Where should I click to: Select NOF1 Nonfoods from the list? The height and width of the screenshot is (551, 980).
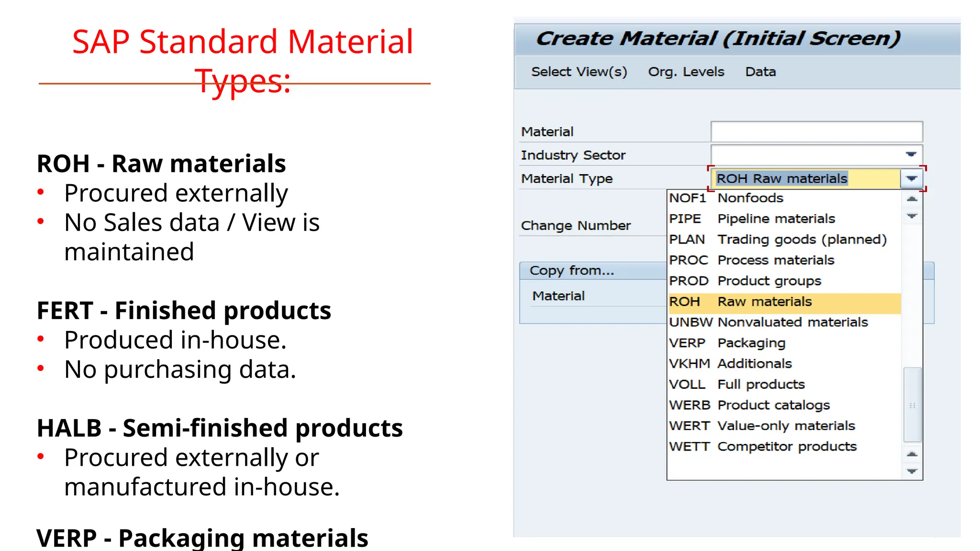784,198
